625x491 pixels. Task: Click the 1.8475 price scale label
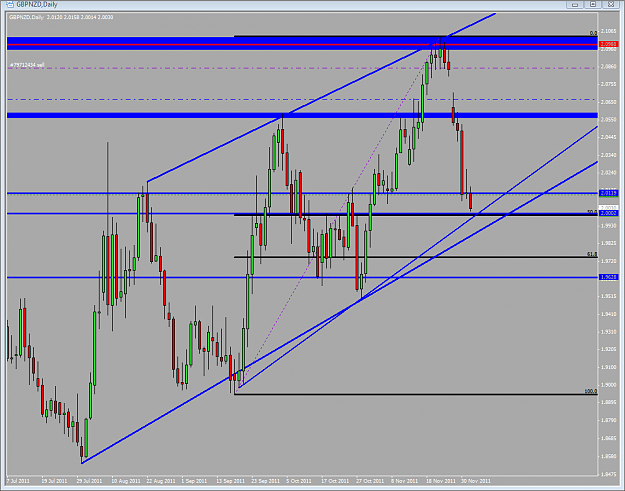coord(609,474)
